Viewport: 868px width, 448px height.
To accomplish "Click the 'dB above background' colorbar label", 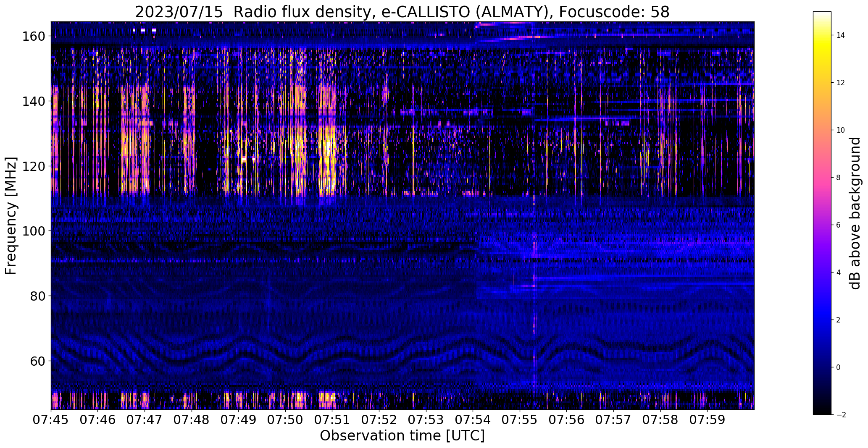I will point(855,213).
